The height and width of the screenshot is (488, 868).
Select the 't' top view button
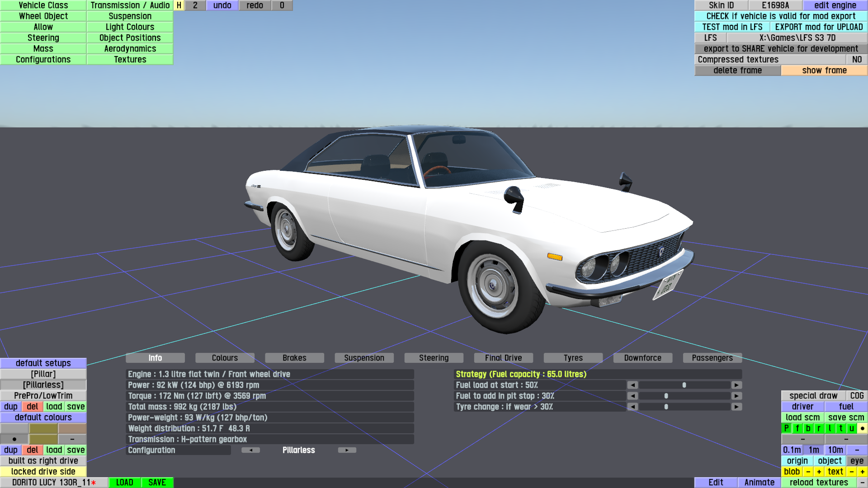point(840,428)
